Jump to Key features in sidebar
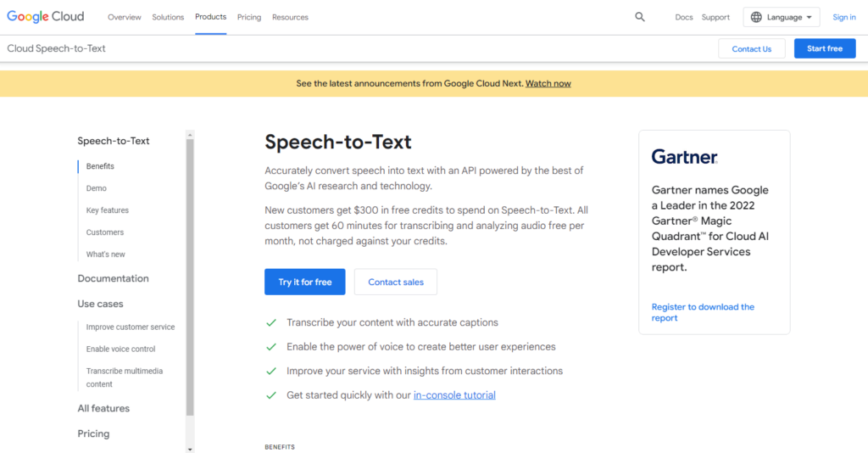 tap(108, 210)
